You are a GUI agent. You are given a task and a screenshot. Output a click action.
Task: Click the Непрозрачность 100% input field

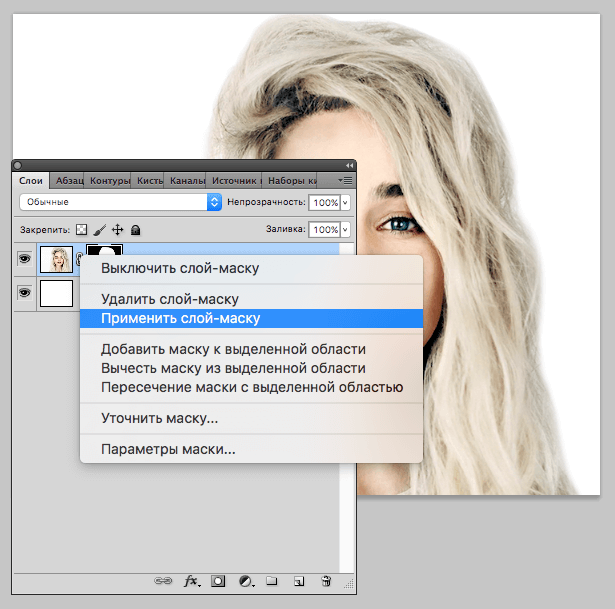point(325,203)
